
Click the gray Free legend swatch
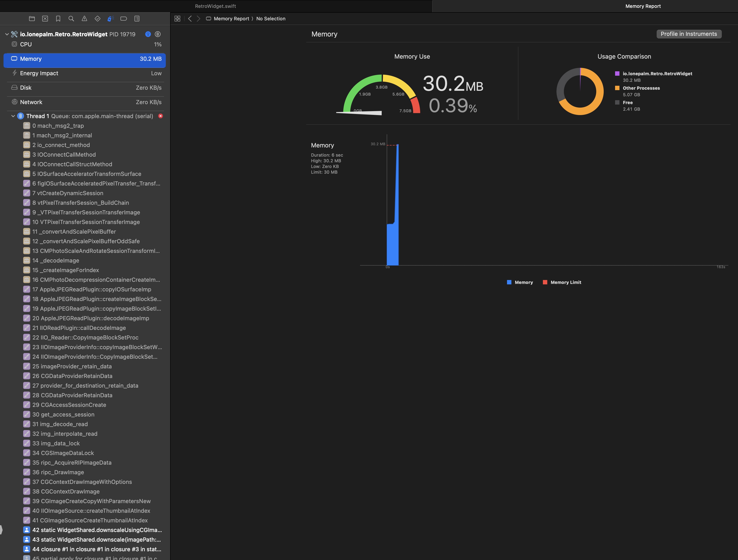(x=617, y=102)
